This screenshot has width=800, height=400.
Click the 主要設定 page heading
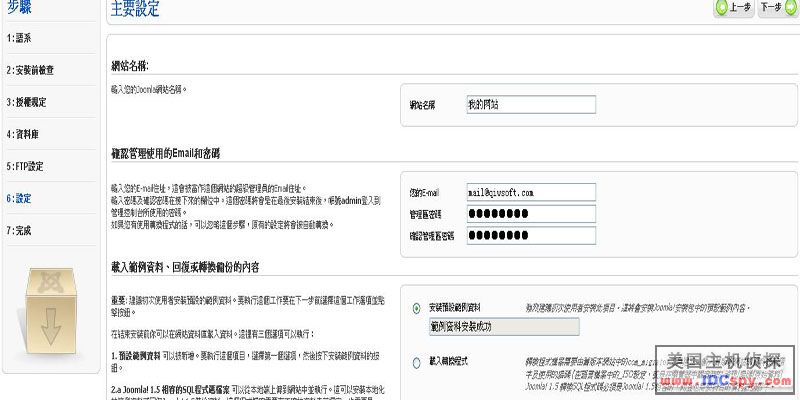pos(135,9)
